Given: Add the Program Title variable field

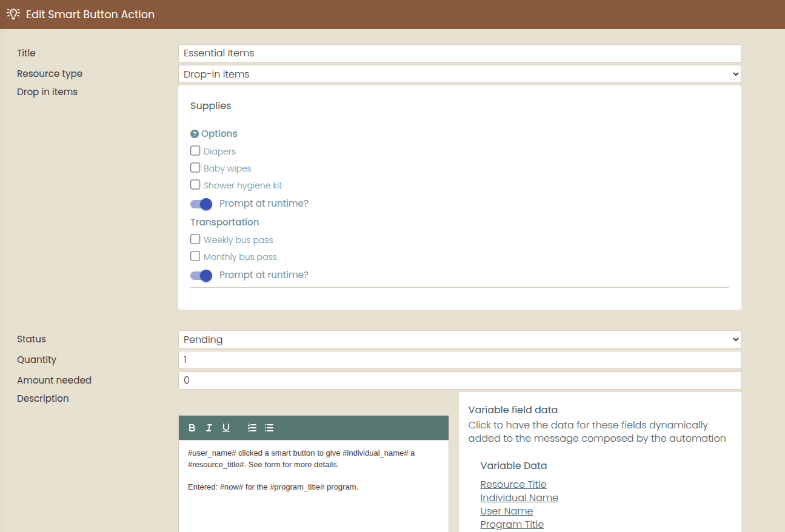Looking at the screenshot, I should click(x=512, y=524).
